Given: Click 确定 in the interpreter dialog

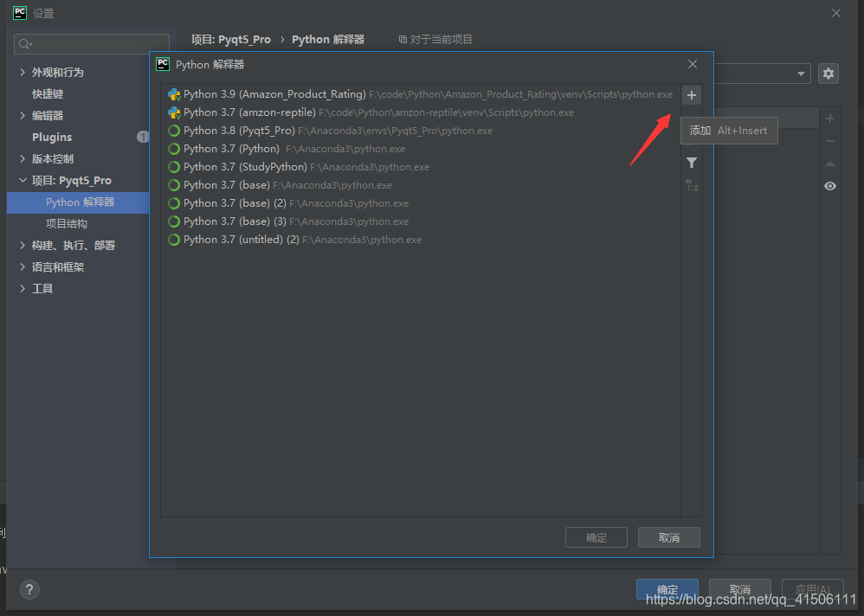Looking at the screenshot, I should click(596, 537).
